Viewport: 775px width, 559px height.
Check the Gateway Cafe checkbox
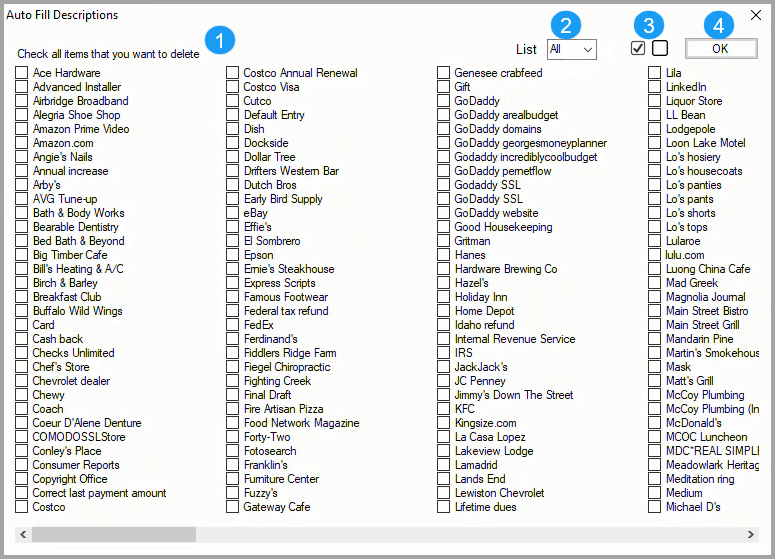coord(232,507)
